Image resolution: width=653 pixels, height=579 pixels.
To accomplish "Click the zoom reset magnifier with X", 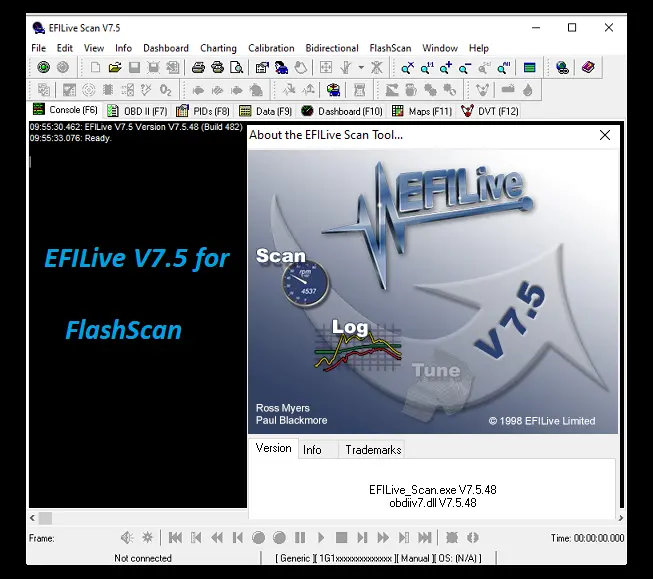I will (407, 67).
